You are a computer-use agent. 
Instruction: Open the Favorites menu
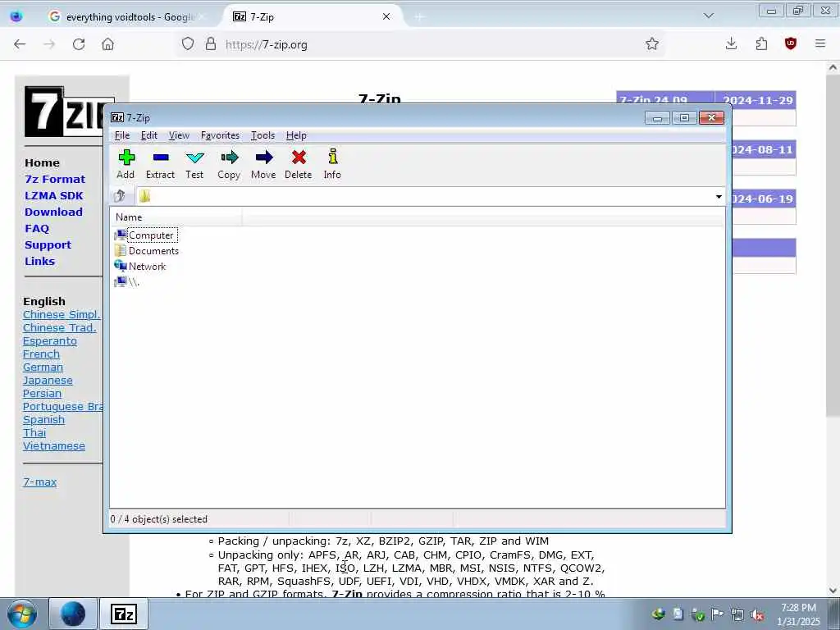pos(220,135)
